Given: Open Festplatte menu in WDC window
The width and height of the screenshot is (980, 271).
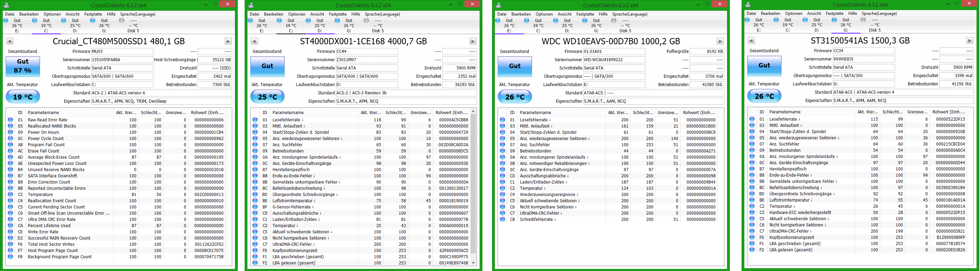Looking at the screenshot, I should click(585, 14).
